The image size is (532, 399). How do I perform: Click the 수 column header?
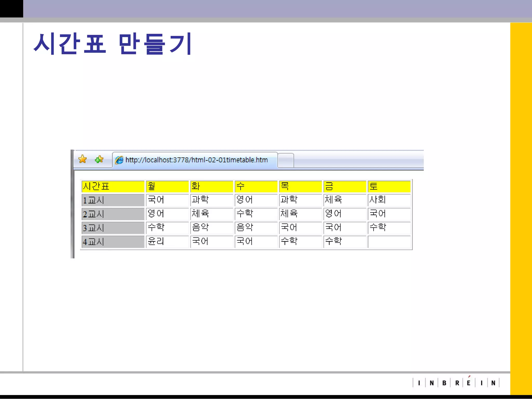coord(256,186)
